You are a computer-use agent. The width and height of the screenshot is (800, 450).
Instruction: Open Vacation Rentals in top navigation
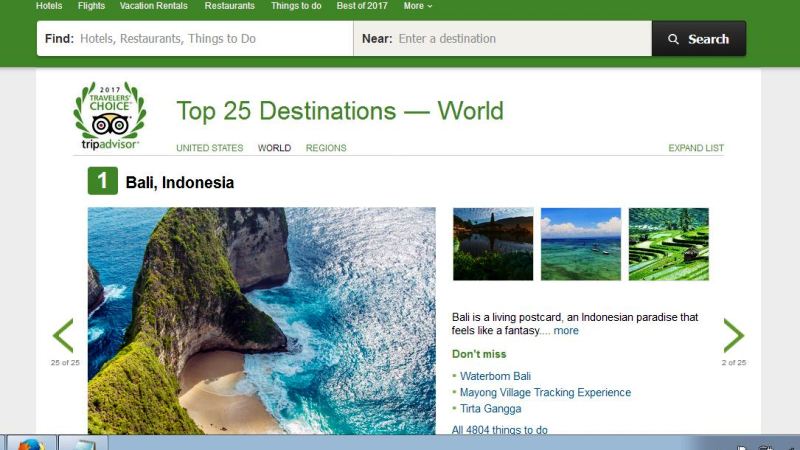coord(154,6)
